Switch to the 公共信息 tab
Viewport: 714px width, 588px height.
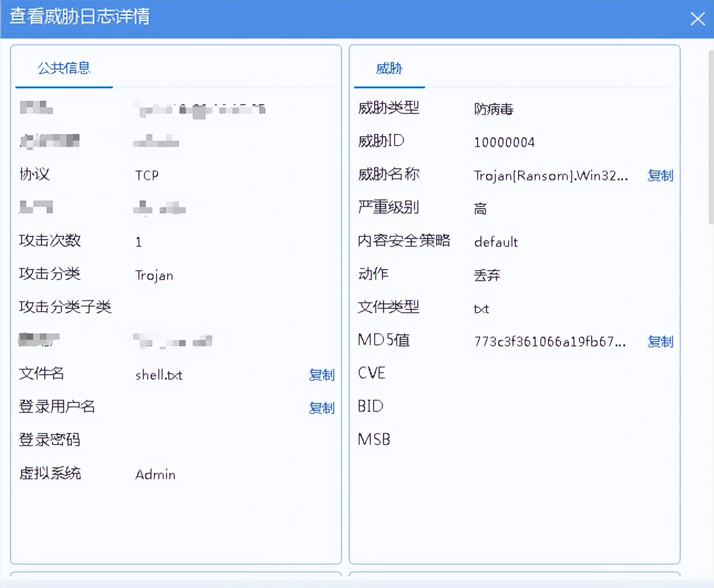coord(64,68)
